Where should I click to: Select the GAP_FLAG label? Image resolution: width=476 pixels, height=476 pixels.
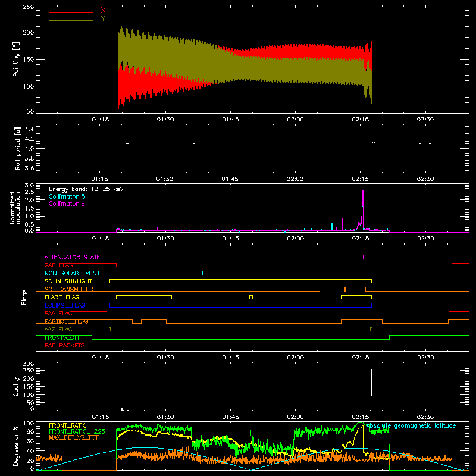pyautogui.click(x=58, y=265)
